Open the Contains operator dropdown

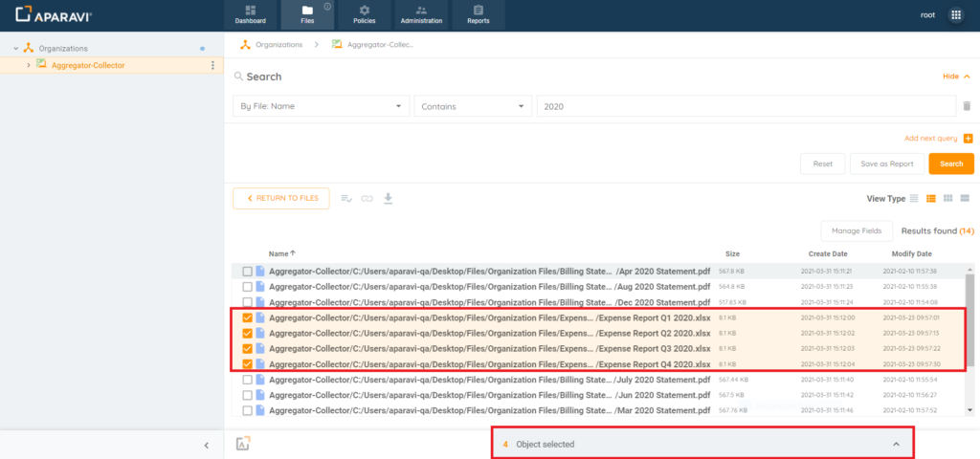click(x=473, y=106)
